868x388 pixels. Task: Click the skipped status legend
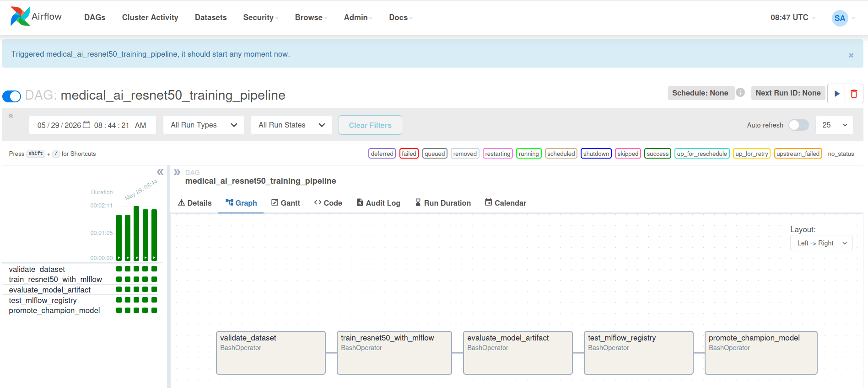[x=628, y=154]
